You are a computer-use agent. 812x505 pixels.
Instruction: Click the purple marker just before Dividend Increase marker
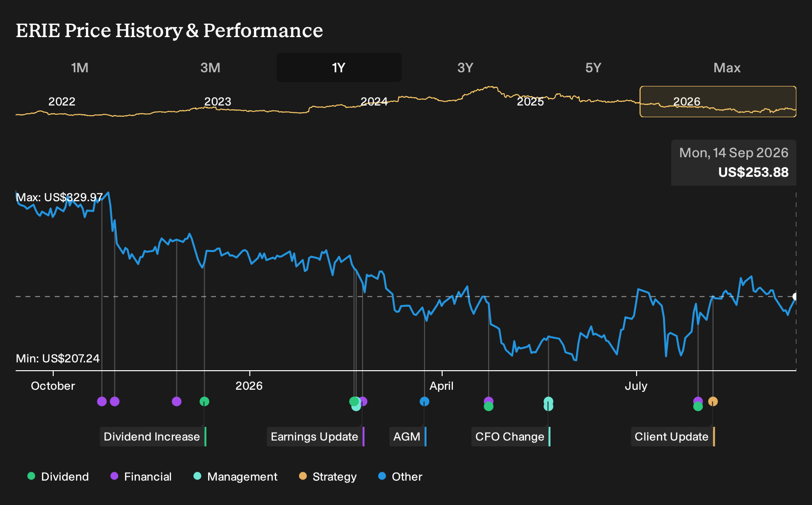click(177, 401)
